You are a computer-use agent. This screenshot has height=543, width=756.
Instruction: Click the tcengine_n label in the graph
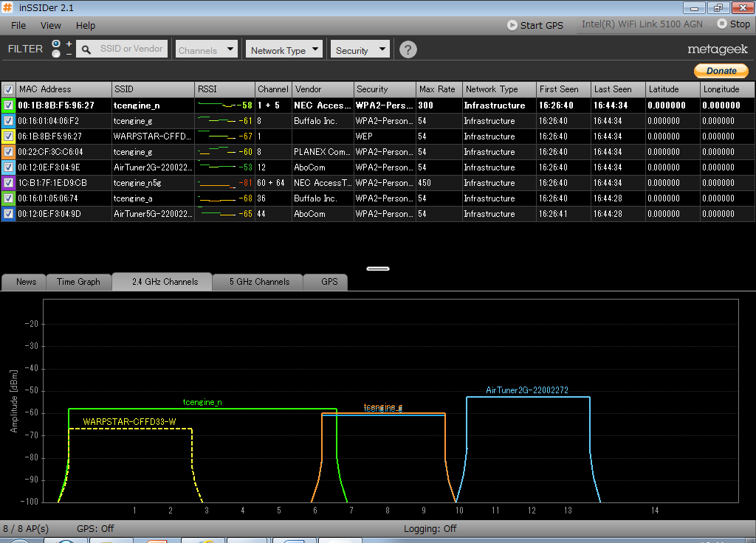tap(202, 402)
